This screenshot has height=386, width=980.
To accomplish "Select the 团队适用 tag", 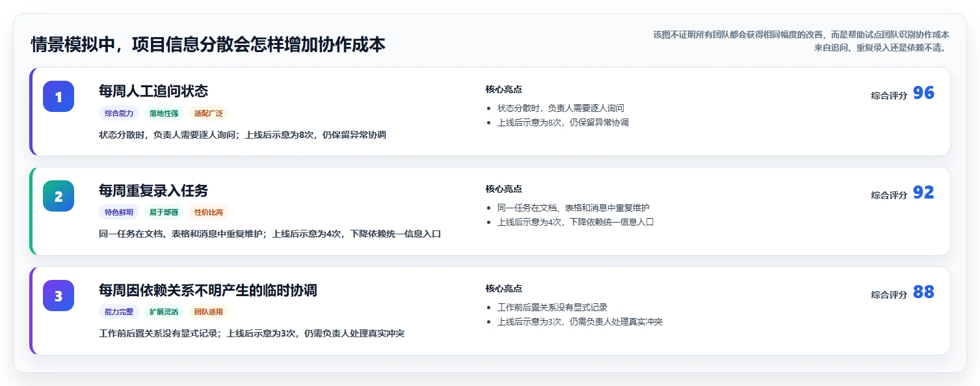I will (209, 312).
